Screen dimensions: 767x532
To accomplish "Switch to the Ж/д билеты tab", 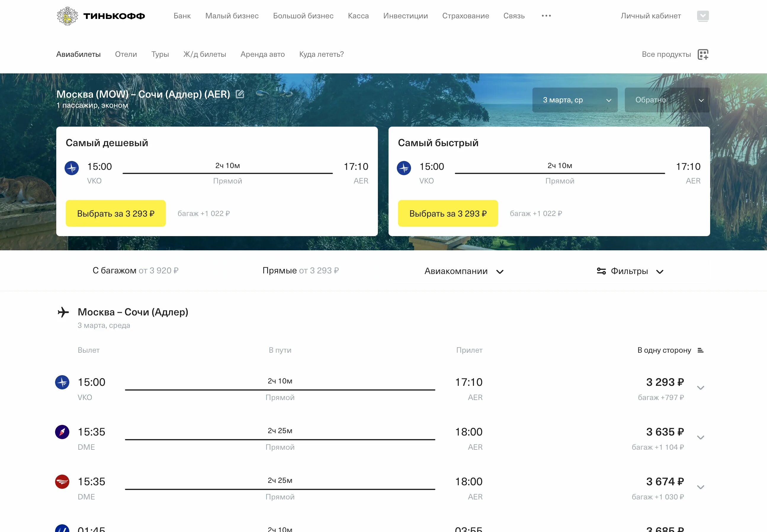I will [205, 54].
